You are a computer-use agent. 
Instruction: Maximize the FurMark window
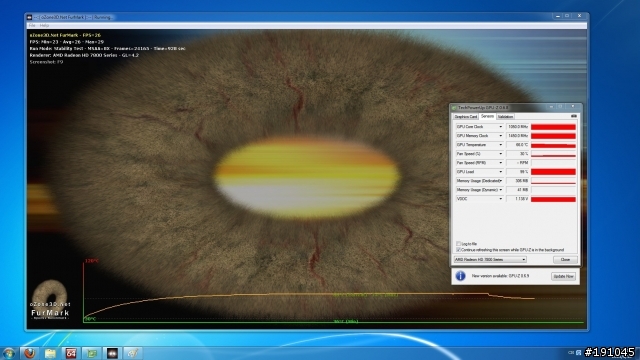click(x=567, y=16)
